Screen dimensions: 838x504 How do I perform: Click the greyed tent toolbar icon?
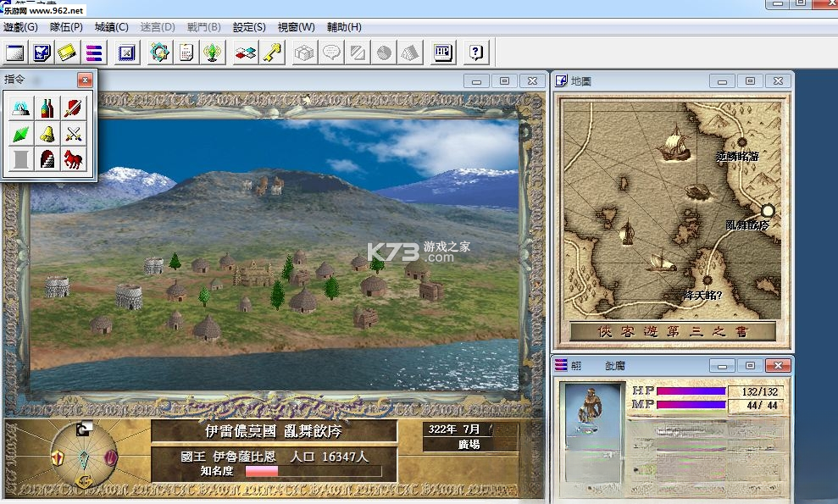(x=410, y=53)
